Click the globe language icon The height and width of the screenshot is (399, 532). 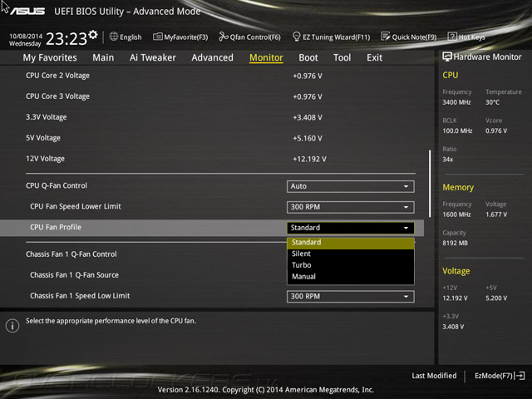point(114,37)
